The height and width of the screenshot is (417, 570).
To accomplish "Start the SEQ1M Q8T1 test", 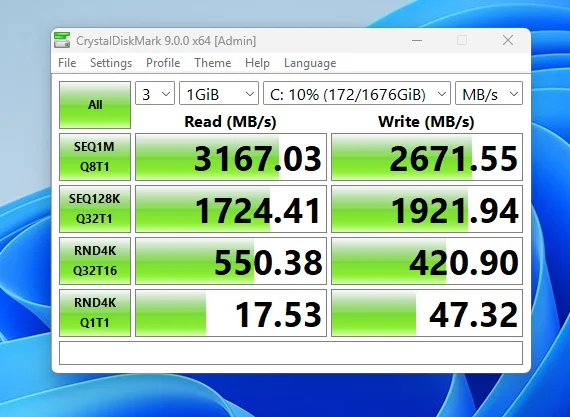I will pyautogui.click(x=95, y=157).
